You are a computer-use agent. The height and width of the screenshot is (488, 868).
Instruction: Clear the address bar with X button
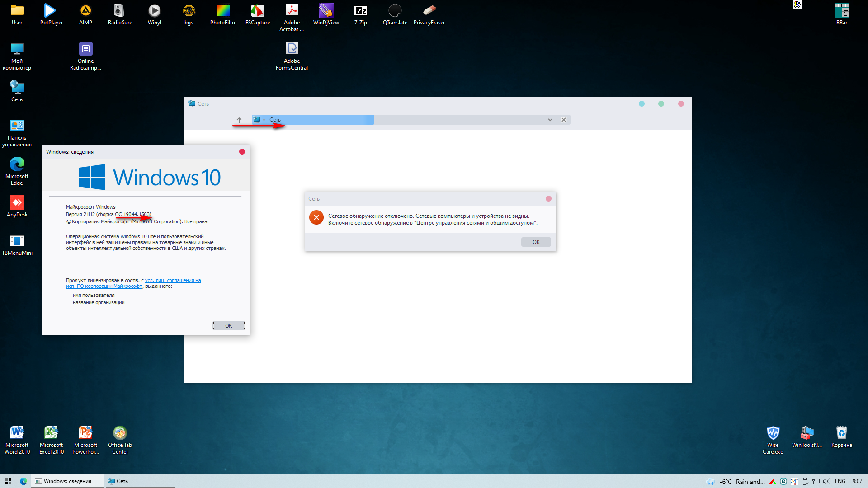pos(564,120)
